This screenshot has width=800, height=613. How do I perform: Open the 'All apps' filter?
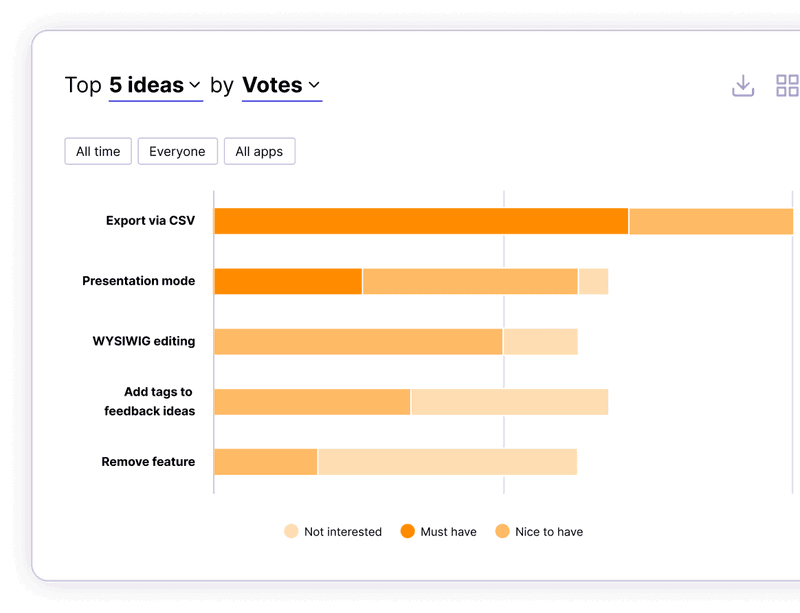coord(259,152)
